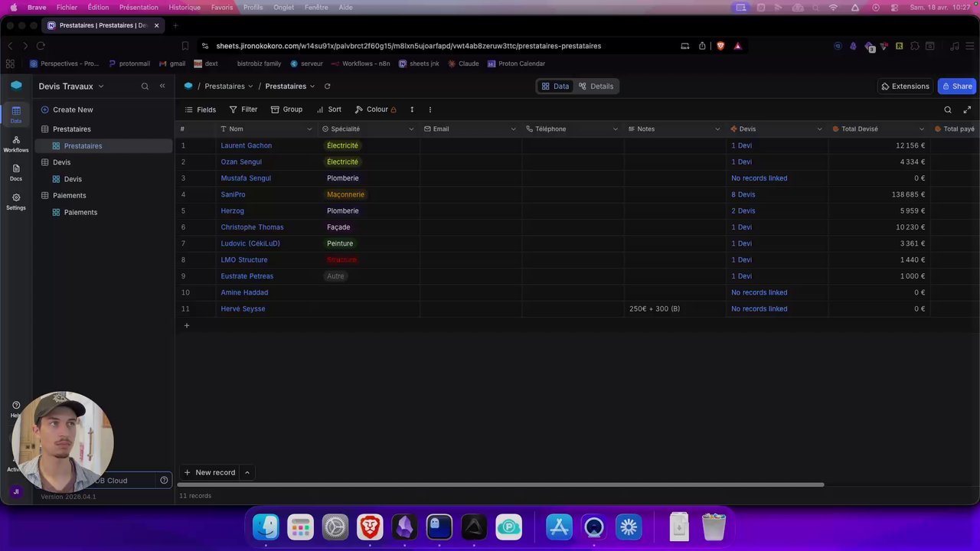Viewport: 980px width, 551px height.
Task: Click the NocoDB logo at top left
Action: click(16, 86)
